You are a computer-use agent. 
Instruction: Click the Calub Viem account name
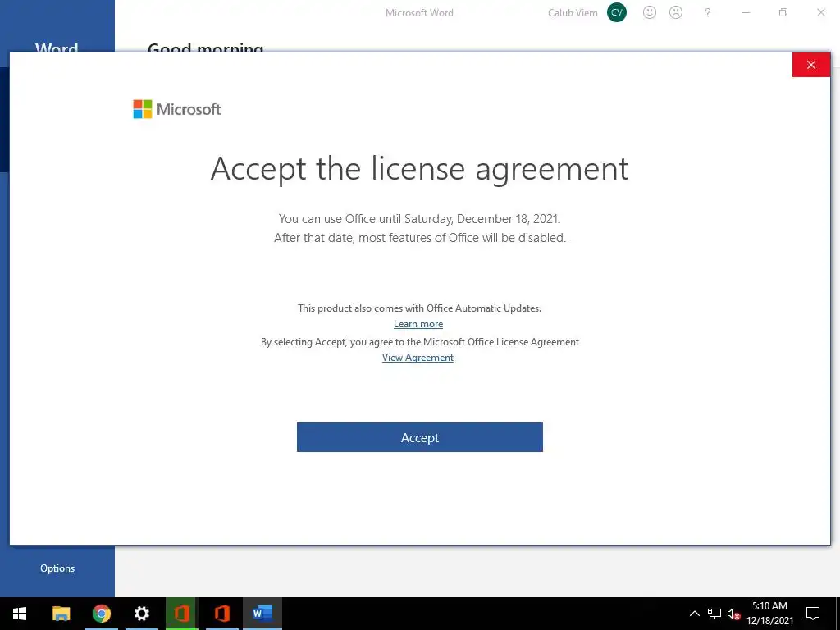tap(573, 13)
